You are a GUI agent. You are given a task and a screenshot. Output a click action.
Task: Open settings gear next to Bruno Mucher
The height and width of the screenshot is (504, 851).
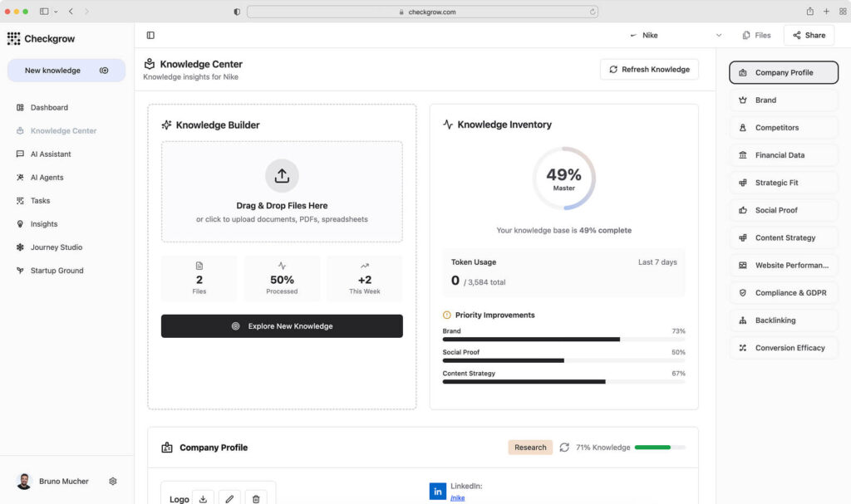tap(113, 482)
